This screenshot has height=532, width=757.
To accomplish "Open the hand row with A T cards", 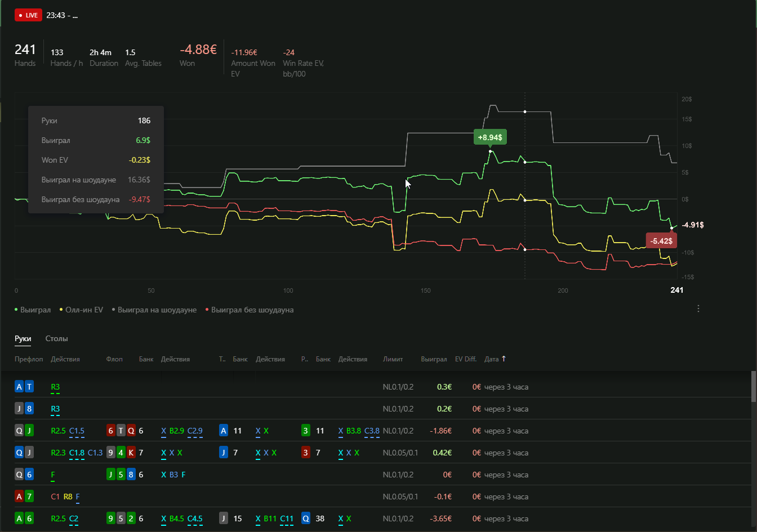I will pyautogui.click(x=383, y=387).
